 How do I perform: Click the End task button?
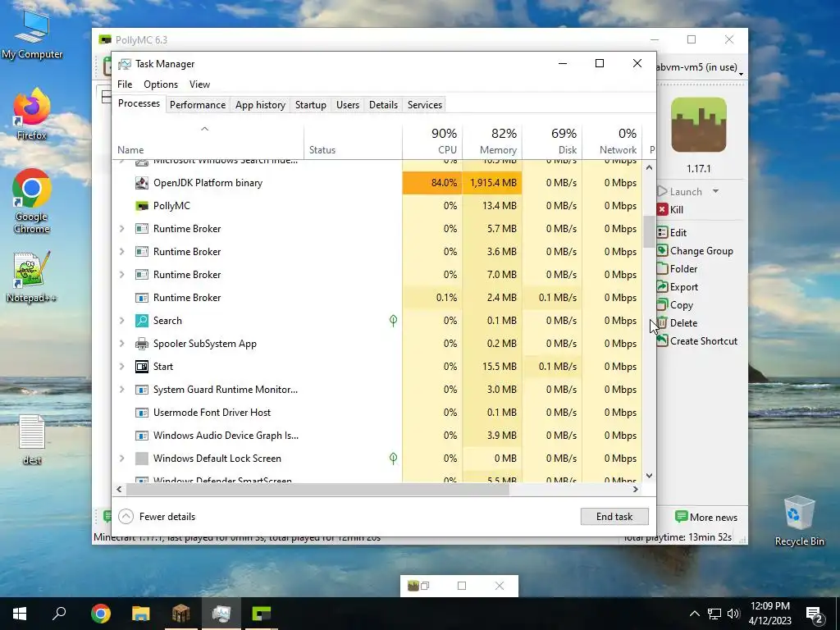(614, 517)
